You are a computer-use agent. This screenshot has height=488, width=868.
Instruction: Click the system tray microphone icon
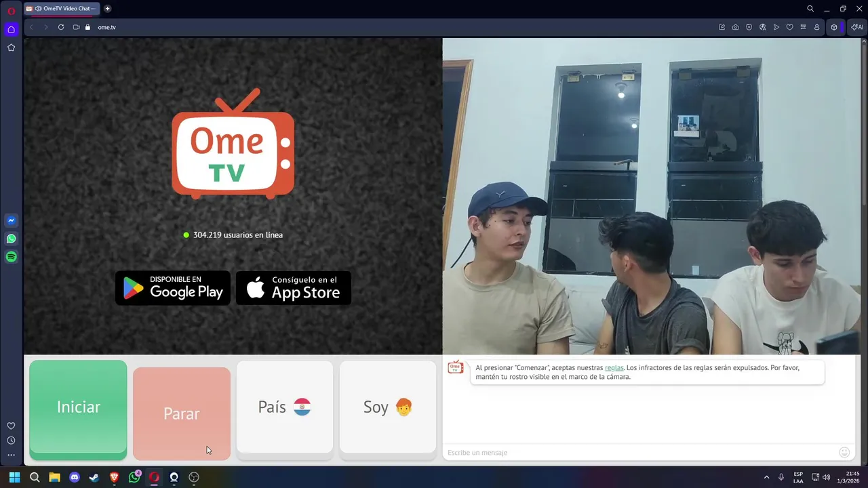click(781, 477)
